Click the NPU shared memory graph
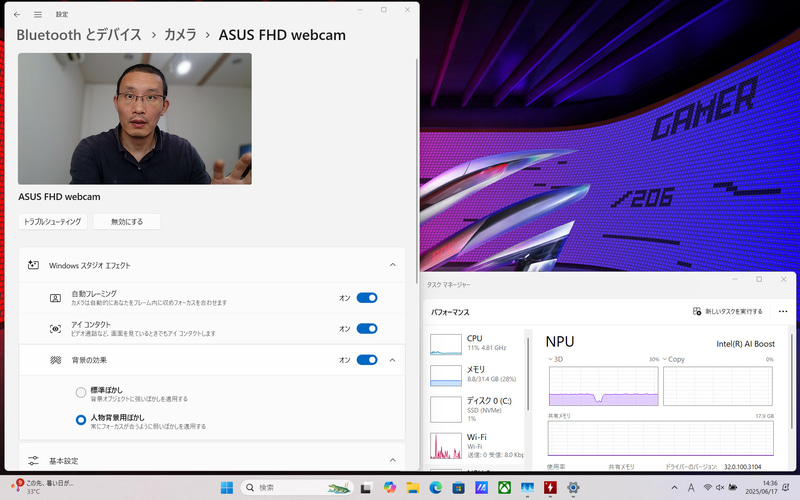800x500 pixels. [x=661, y=438]
